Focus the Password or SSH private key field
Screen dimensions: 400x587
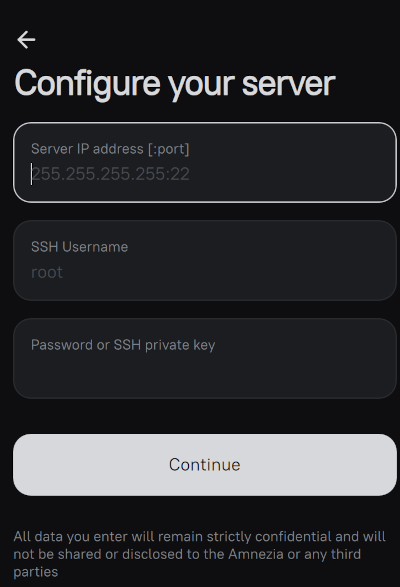[205, 359]
